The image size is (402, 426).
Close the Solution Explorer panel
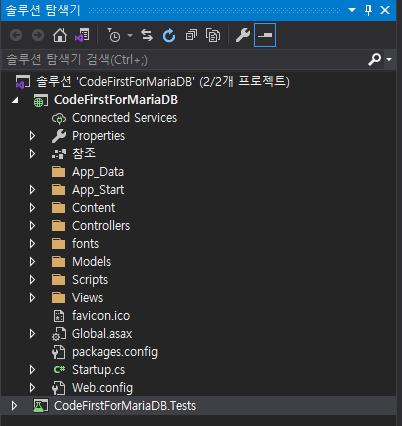pyautogui.click(x=385, y=10)
